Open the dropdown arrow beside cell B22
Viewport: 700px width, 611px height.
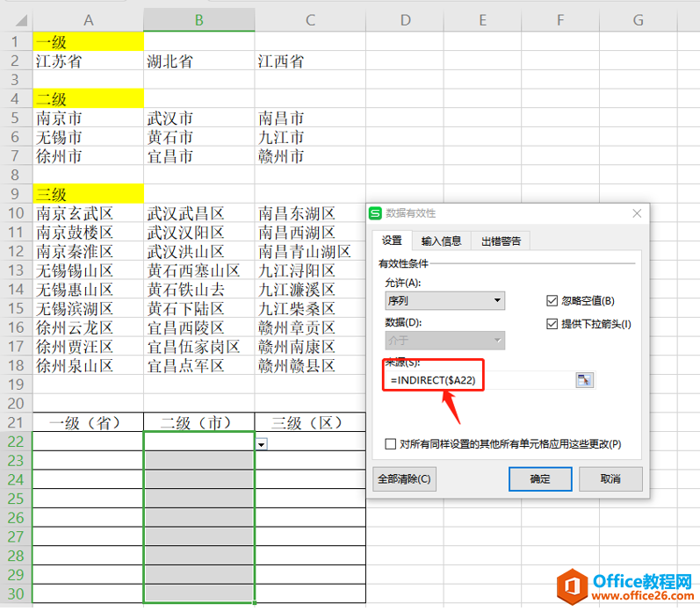pos(262,444)
